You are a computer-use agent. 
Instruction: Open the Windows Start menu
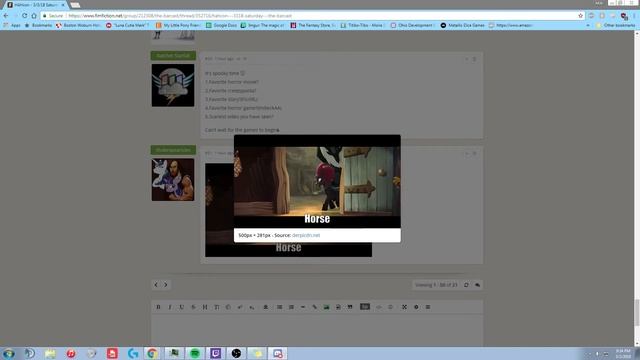(x=9, y=353)
